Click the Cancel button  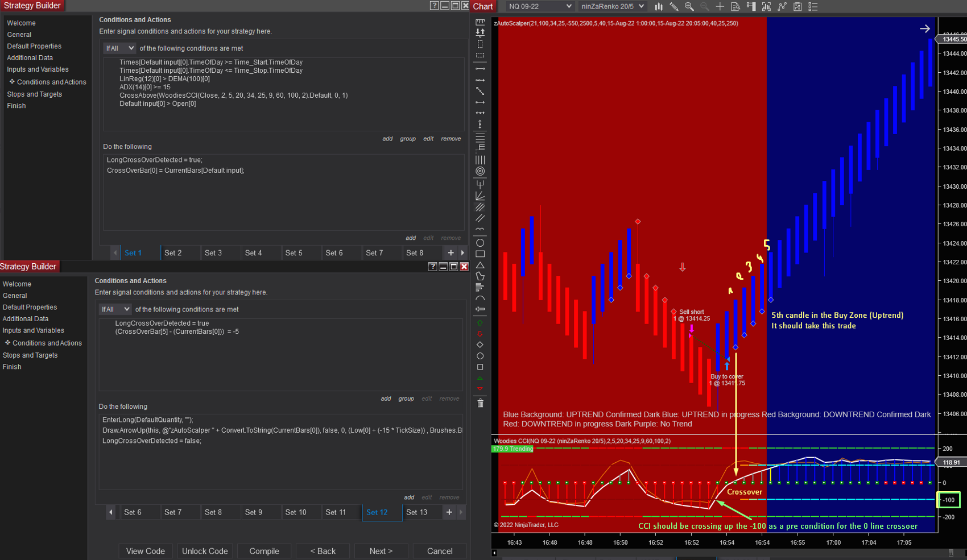click(x=440, y=551)
